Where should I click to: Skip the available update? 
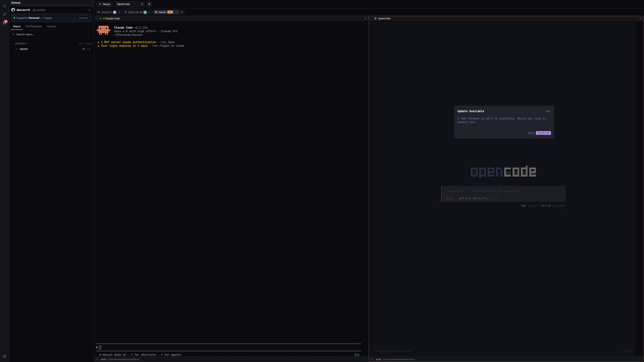530,133
